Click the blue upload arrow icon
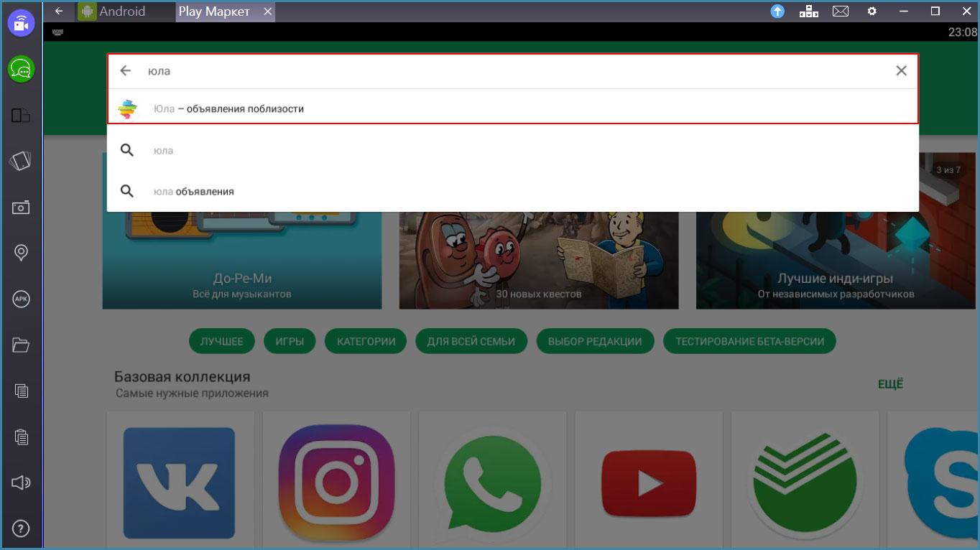This screenshot has width=980, height=550. click(777, 11)
